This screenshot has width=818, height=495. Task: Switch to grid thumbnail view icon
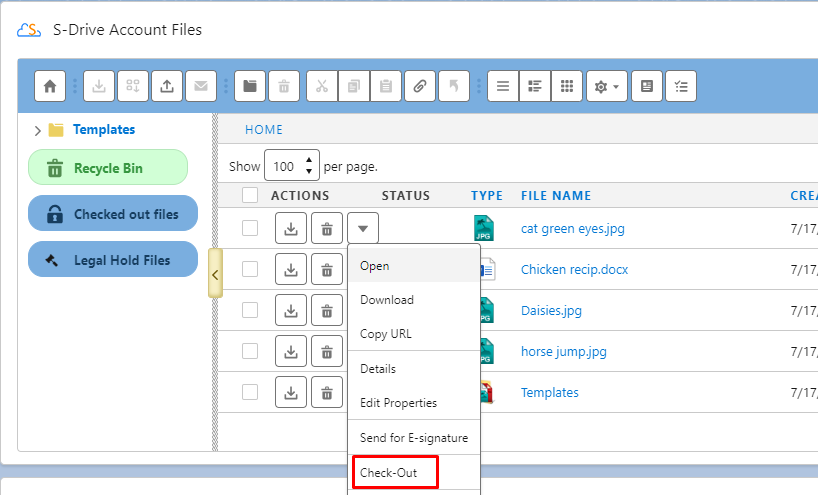567,86
